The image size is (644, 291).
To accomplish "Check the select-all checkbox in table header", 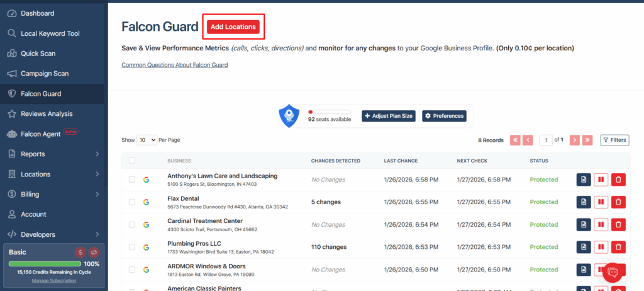I will pyautogui.click(x=132, y=161).
